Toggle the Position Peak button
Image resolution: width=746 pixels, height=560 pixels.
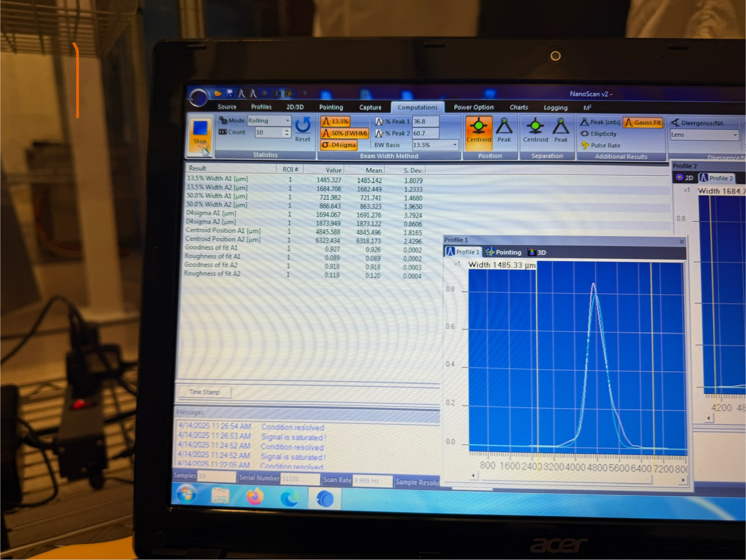(504, 130)
